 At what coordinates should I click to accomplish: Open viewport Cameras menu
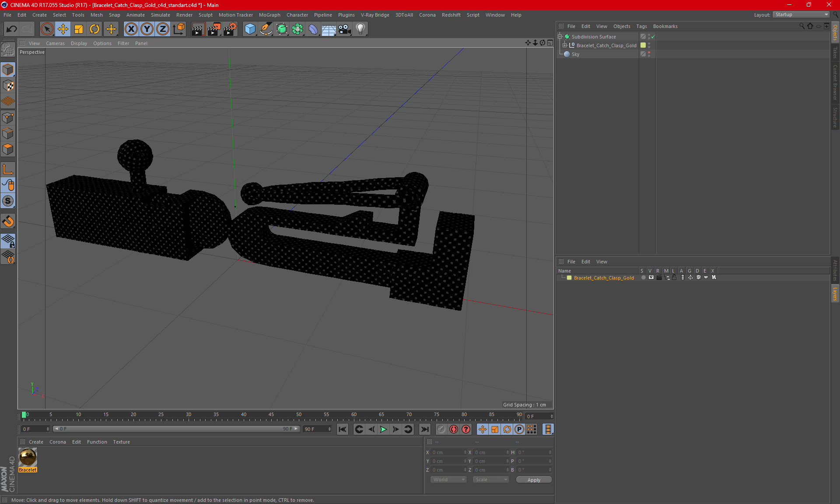tap(55, 43)
